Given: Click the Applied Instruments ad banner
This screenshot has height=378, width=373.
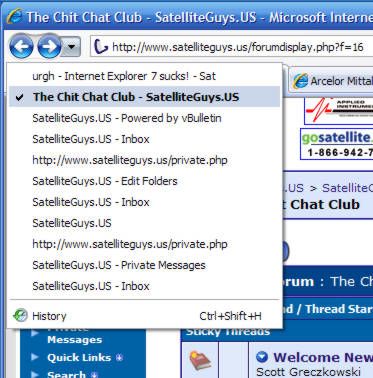Looking at the screenshot, I should [339, 111].
